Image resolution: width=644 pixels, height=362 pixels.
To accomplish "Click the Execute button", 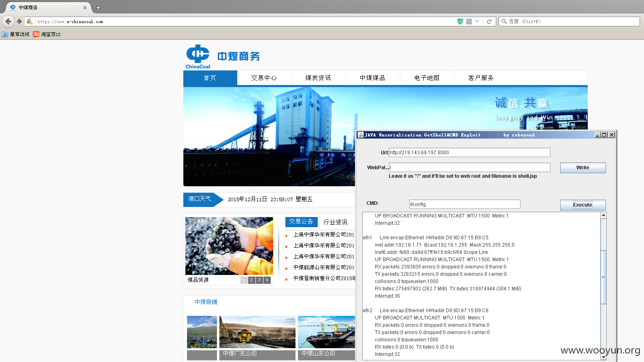I will pyautogui.click(x=583, y=205).
